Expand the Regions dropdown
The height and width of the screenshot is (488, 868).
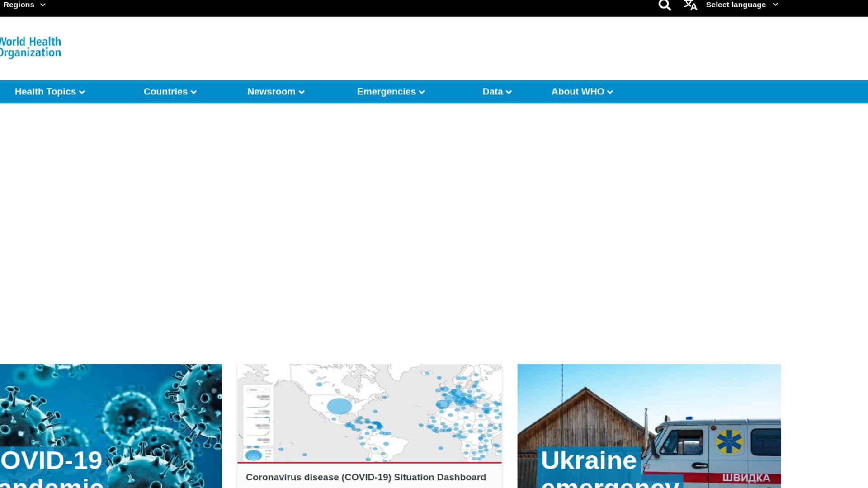coord(24,5)
